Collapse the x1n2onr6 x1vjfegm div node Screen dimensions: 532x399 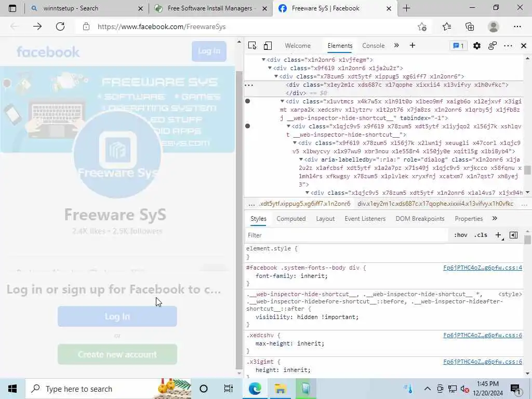[x=263, y=59]
